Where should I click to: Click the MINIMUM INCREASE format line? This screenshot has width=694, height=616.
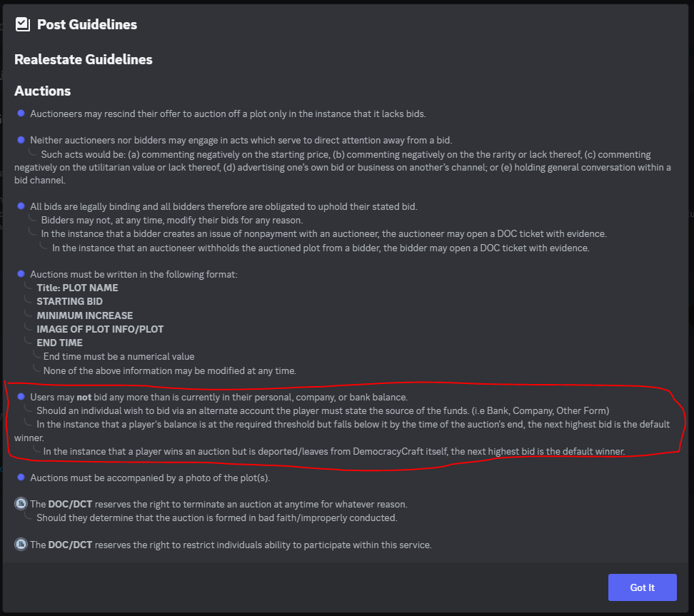[84, 315]
